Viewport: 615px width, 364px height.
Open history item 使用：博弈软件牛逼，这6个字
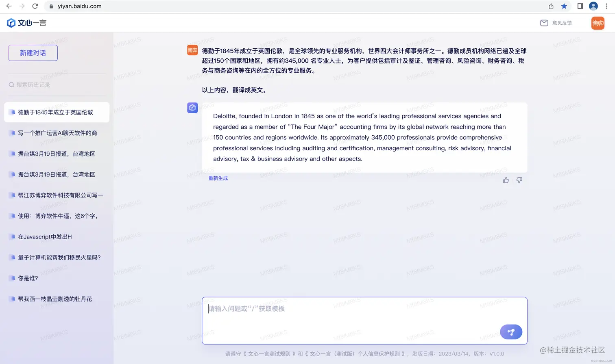[57, 216]
